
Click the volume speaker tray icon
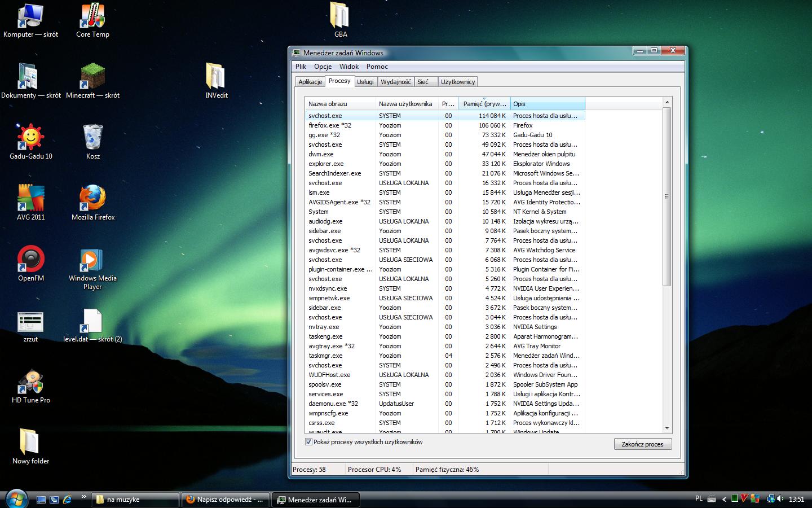click(x=780, y=499)
